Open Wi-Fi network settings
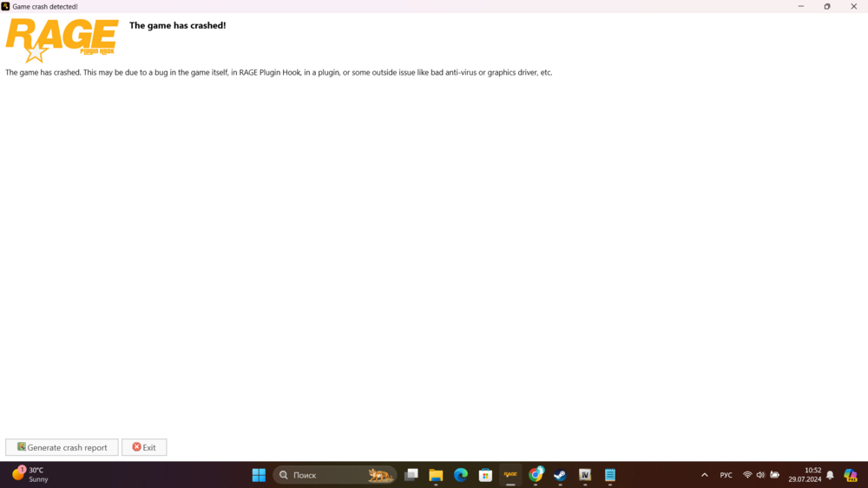The image size is (868, 488). pyautogui.click(x=747, y=475)
